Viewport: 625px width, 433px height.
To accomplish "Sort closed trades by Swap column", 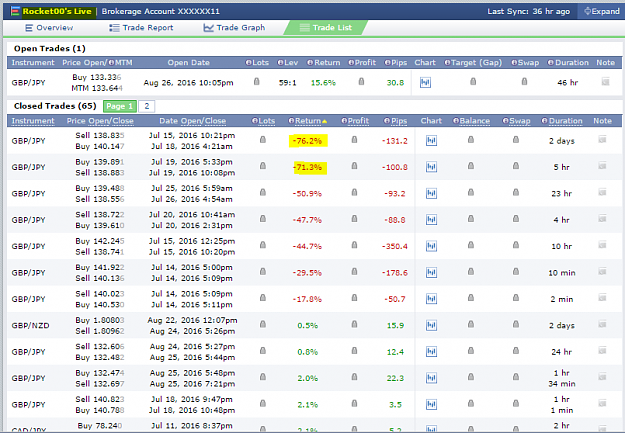I will pyautogui.click(x=516, y=121).
